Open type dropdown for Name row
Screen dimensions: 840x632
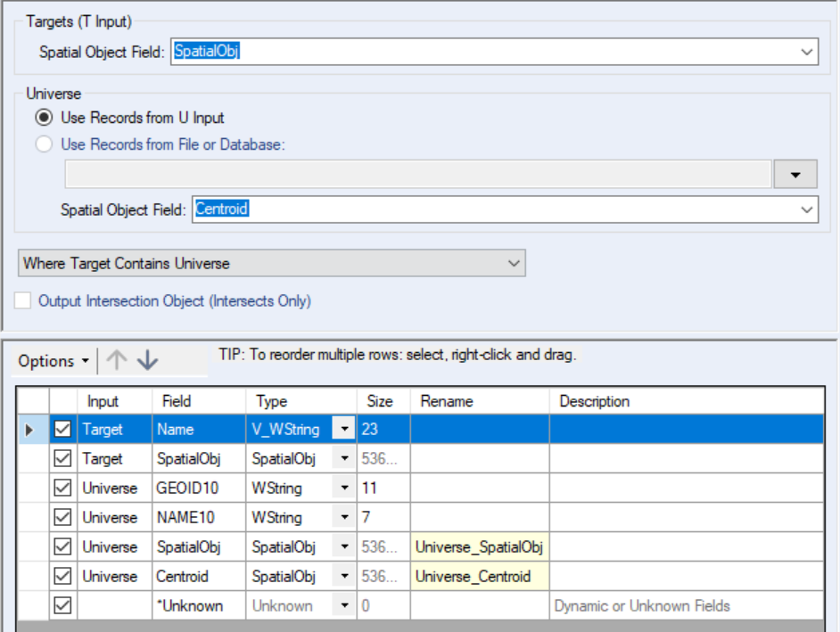tap(344, 429)
